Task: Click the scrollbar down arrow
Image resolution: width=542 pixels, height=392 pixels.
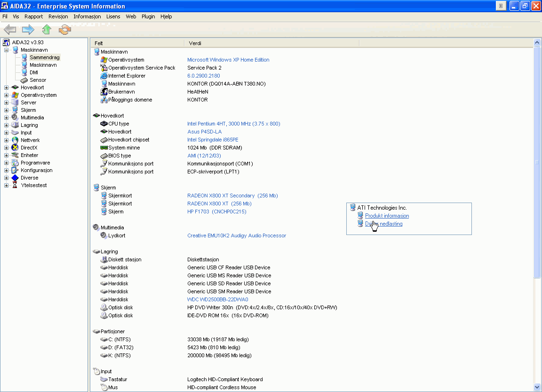Action: [537, 387]
